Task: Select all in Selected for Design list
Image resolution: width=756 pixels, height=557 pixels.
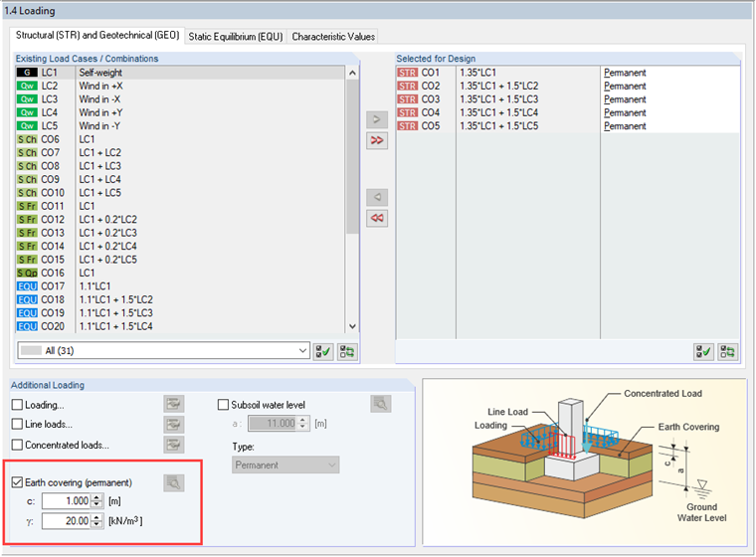Action: [703, 351]
